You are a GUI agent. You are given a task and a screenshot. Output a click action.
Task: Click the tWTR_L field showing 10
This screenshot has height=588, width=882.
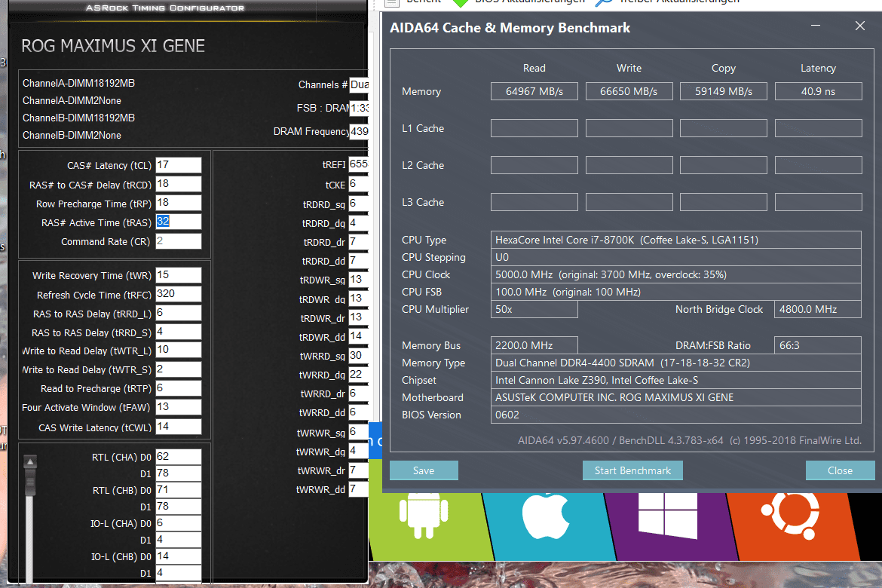pos(179,350)
